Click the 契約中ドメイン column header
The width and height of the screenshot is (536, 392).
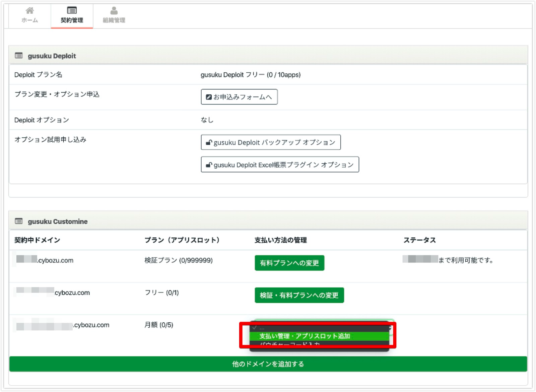37,240
